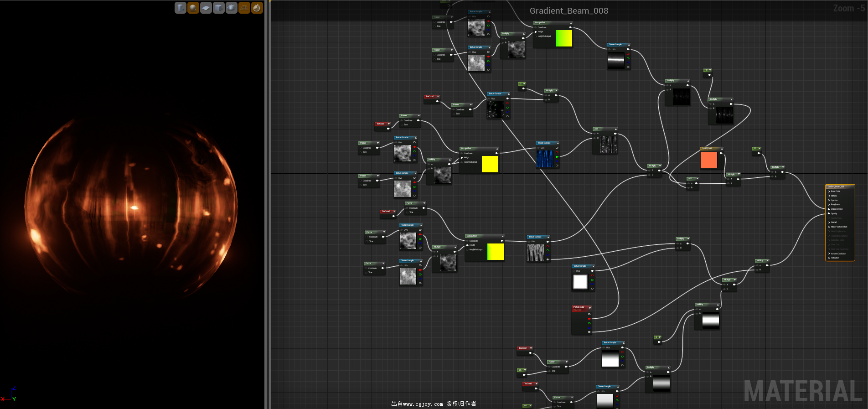This screenshot has height=409, width=868.
Task: Select Multiply node connected to Opacity
Action: point(762,265)
